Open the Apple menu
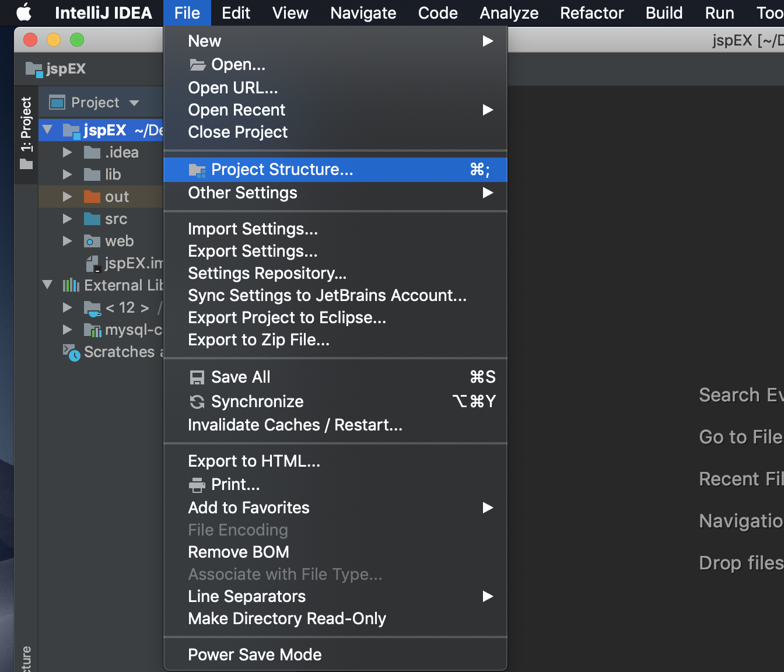 [24, 12]
